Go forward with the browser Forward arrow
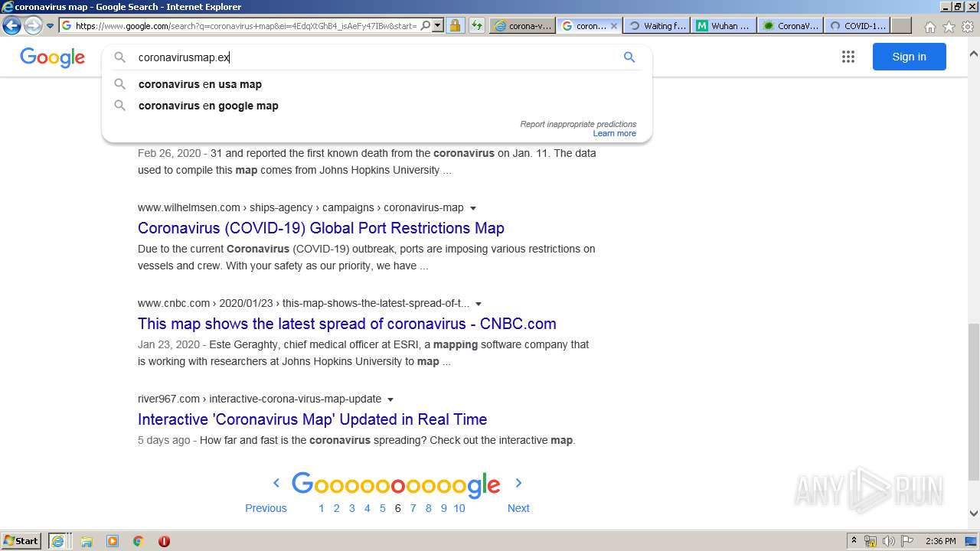The width and height of the screenshot is (980, 551). (x=33, y=25)
